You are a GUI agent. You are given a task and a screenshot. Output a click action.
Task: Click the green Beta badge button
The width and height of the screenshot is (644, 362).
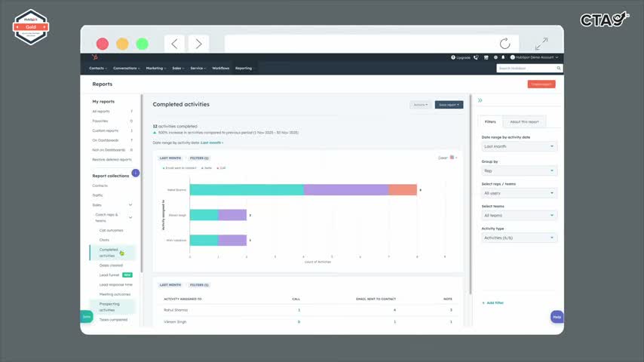87,317
